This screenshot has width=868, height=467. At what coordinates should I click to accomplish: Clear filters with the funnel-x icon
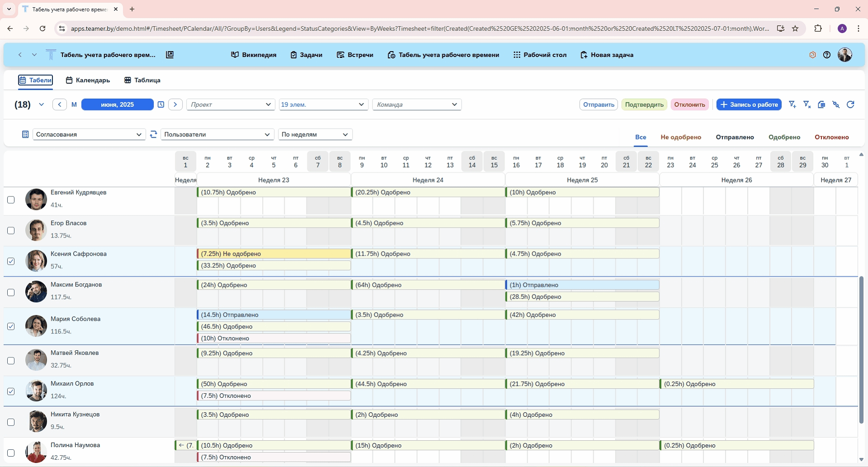(x=807, y=105)
